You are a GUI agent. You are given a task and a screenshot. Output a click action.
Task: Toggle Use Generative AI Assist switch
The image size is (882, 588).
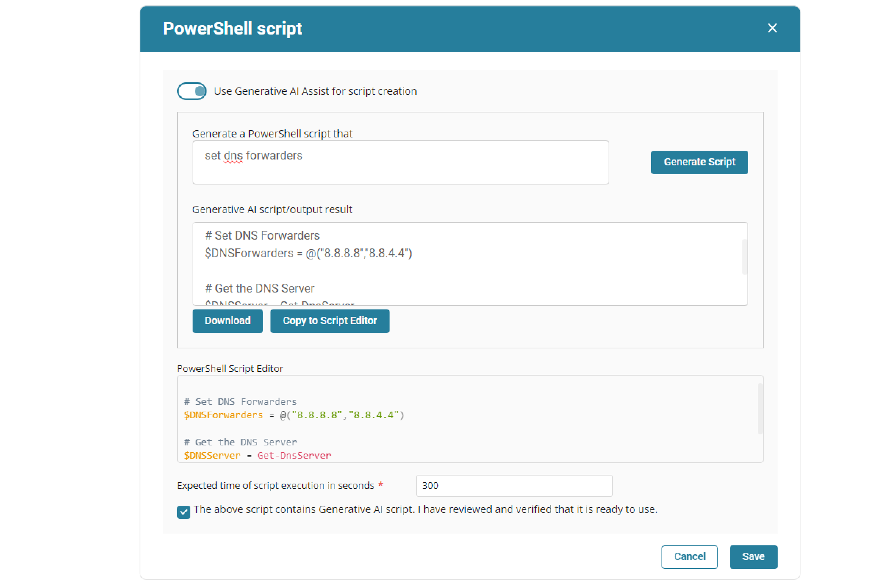(x=191, y=91)
